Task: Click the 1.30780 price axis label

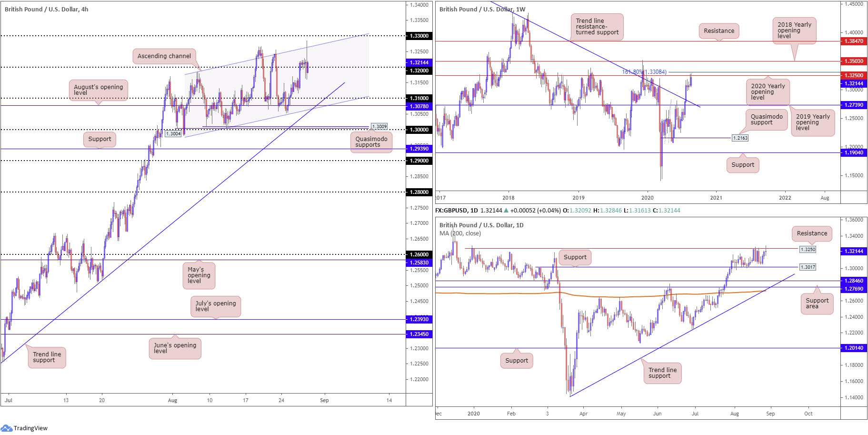Action: [x=419, y=106]
